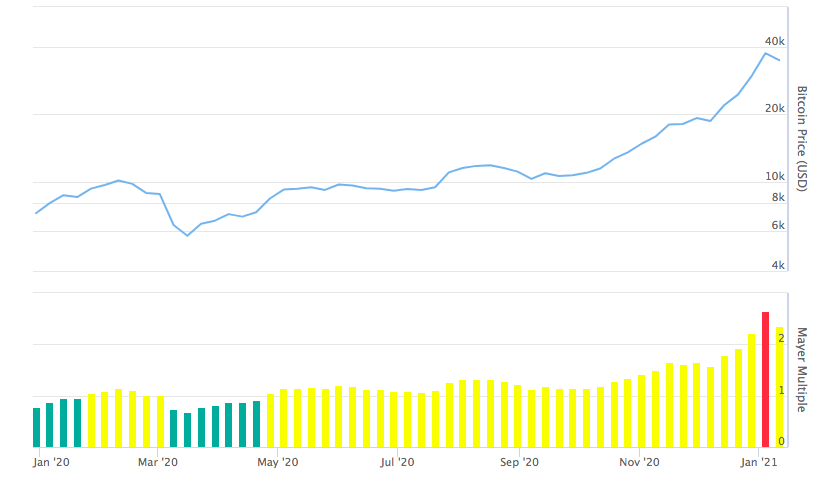The width and height of the screenshot is (827, 479).
Task: Click the "Mayer Multiple" axis title
Action: (801, 368)
